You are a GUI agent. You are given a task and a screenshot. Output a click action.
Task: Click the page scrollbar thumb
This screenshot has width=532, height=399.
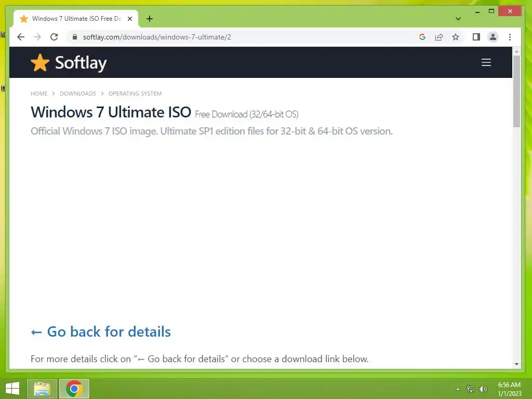(x=516, y=91)
